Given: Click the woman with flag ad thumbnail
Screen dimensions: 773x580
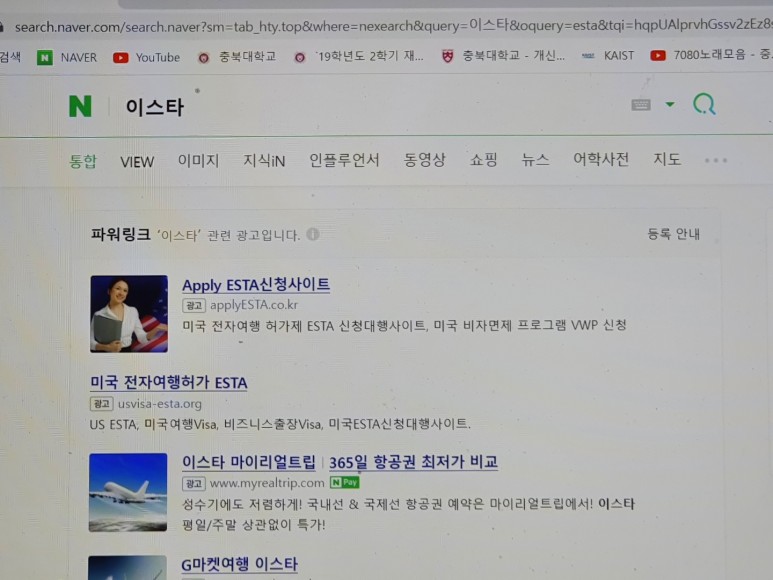Looking at the screenshot, I should pos(129,314).
